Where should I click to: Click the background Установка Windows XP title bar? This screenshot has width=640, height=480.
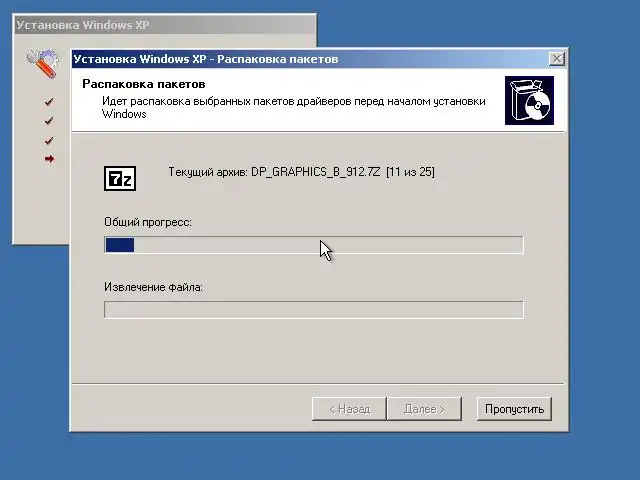pyautogui.click(x=164, y=25)
